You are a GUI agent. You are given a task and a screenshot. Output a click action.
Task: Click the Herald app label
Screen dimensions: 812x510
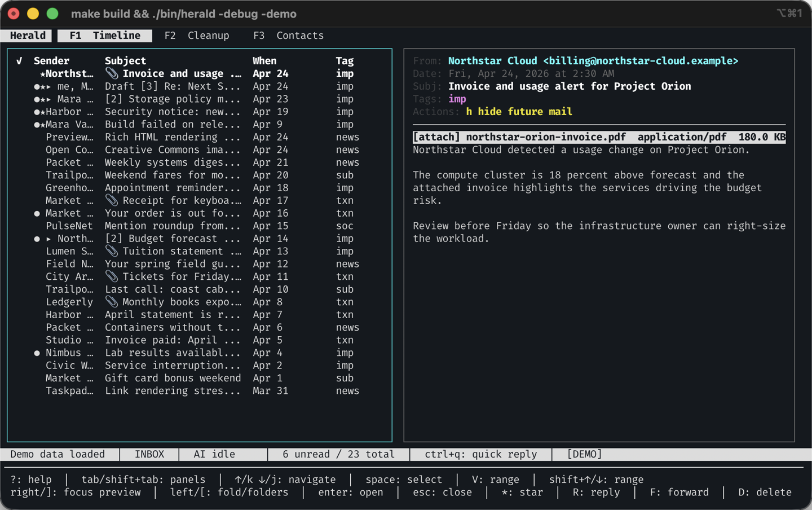pos(28,36)
